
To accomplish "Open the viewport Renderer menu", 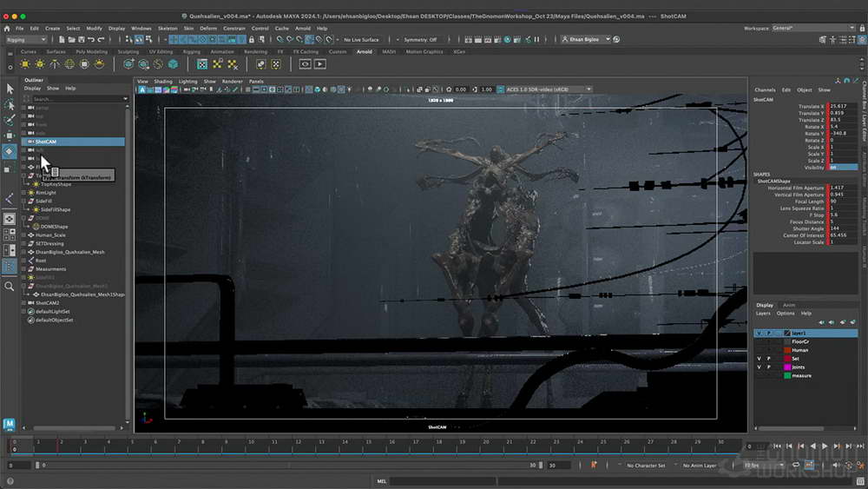I will tap(232, 82).
